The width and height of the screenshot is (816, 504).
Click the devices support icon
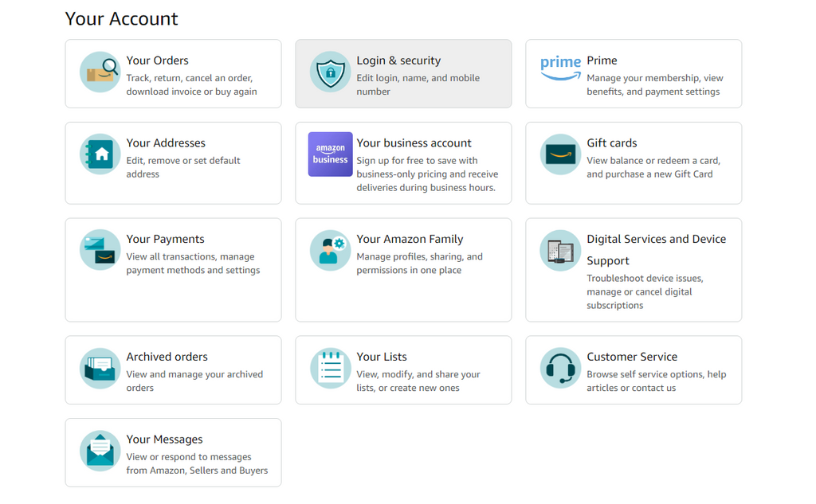560,249
